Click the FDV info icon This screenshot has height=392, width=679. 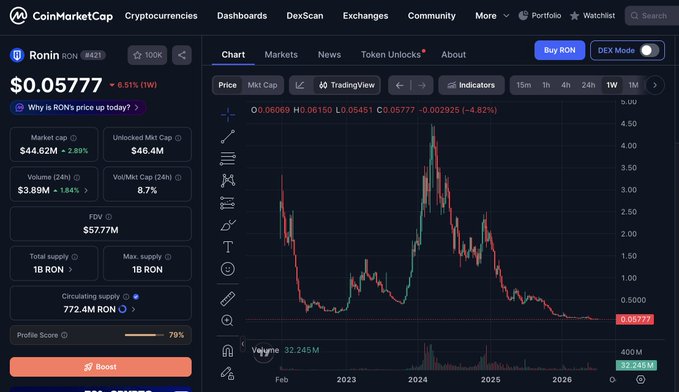(109, 217)
